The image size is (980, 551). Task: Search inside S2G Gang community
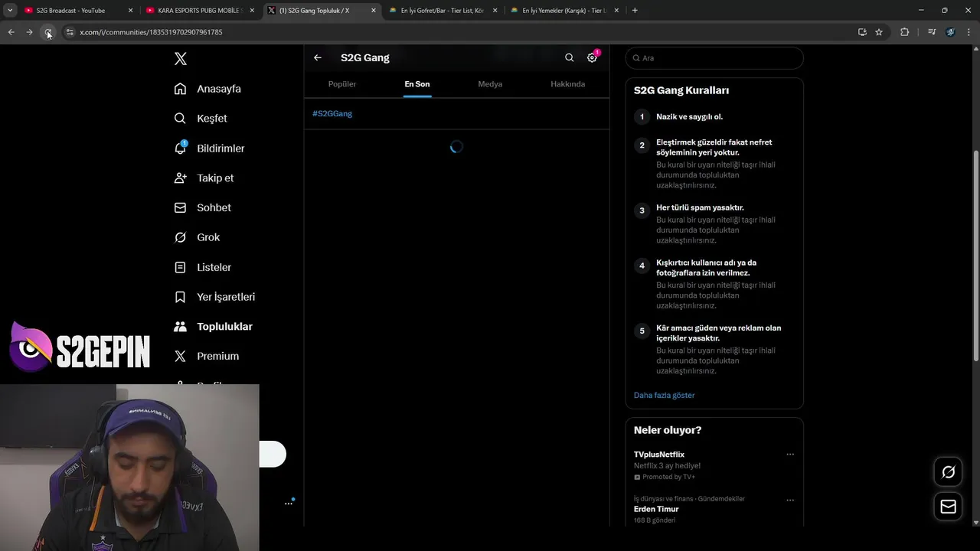tap(569, 57)
